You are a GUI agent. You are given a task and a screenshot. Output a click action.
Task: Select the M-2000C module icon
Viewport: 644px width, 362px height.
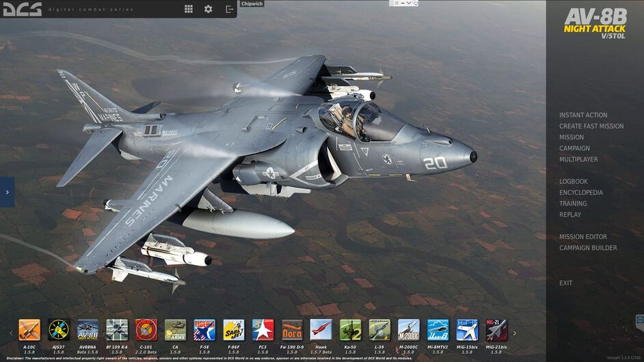[x=408, y=330]
